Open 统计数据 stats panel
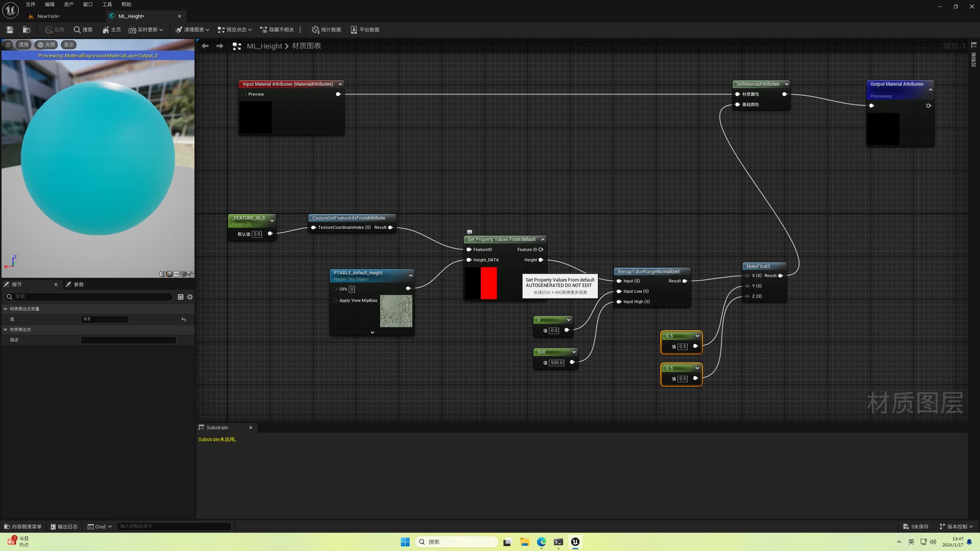 tap(326, 30)
